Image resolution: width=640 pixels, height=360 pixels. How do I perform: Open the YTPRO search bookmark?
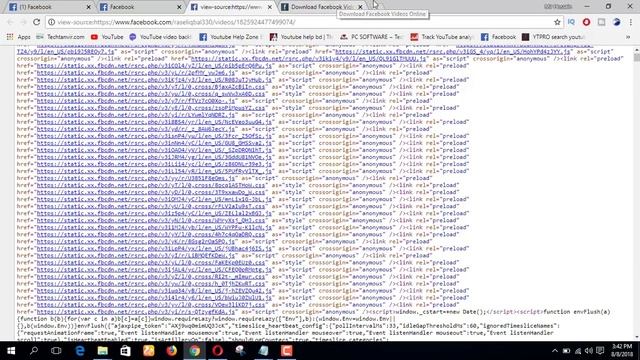553,37
